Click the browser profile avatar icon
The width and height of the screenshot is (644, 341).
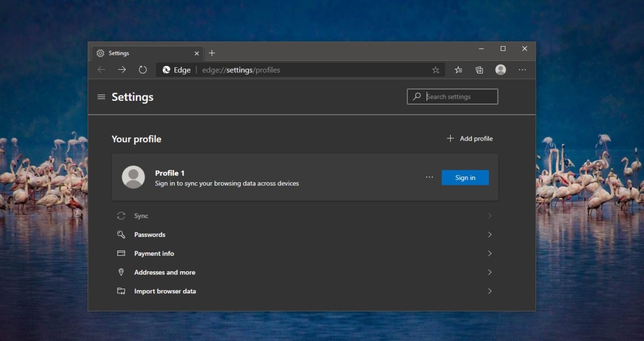tap(501, 70)
